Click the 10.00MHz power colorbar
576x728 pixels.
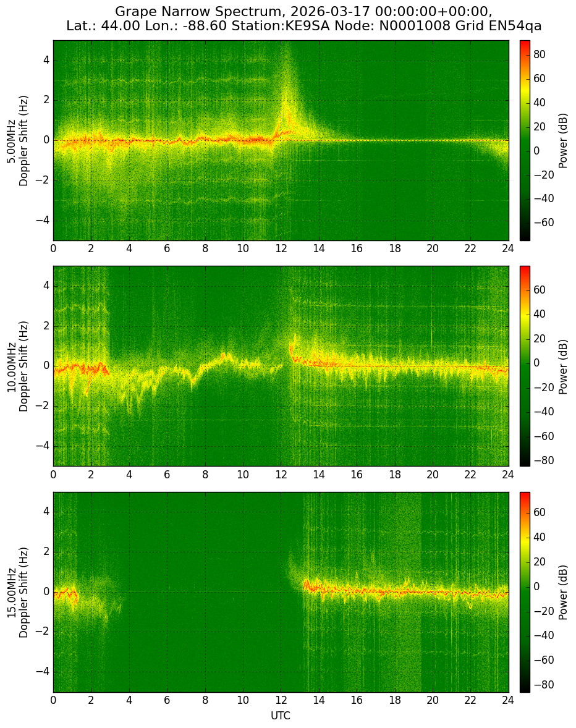[x=525, y=366]
